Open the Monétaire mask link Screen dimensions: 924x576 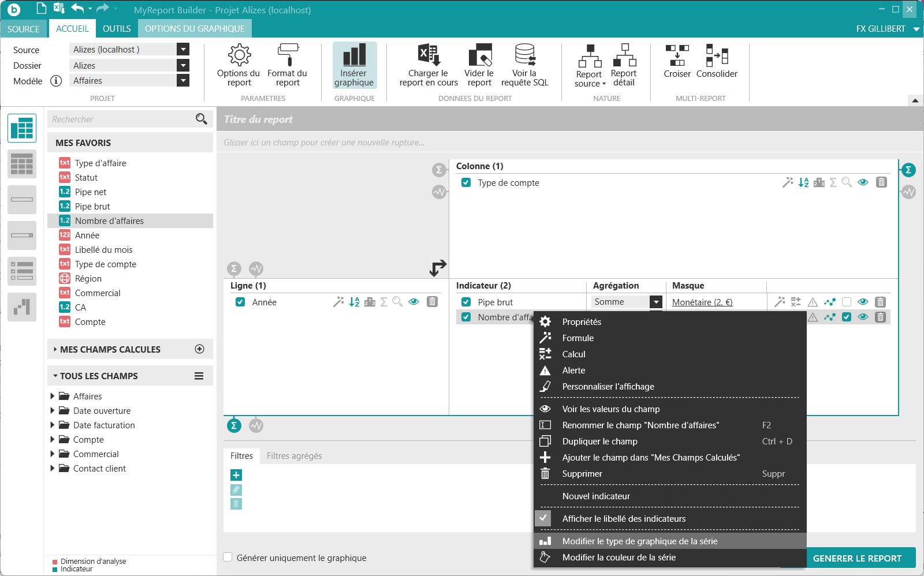702,302
